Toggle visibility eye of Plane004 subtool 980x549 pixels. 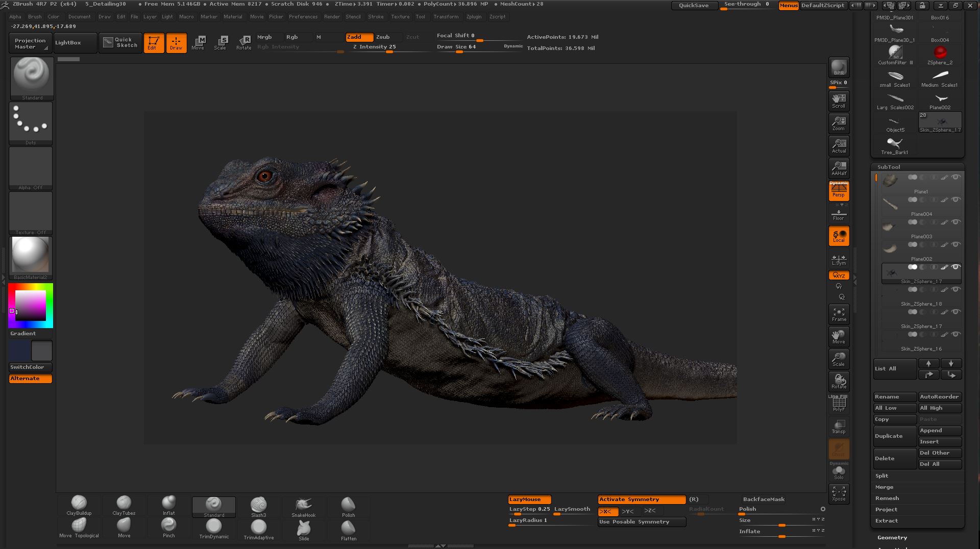tap(955, 199)
